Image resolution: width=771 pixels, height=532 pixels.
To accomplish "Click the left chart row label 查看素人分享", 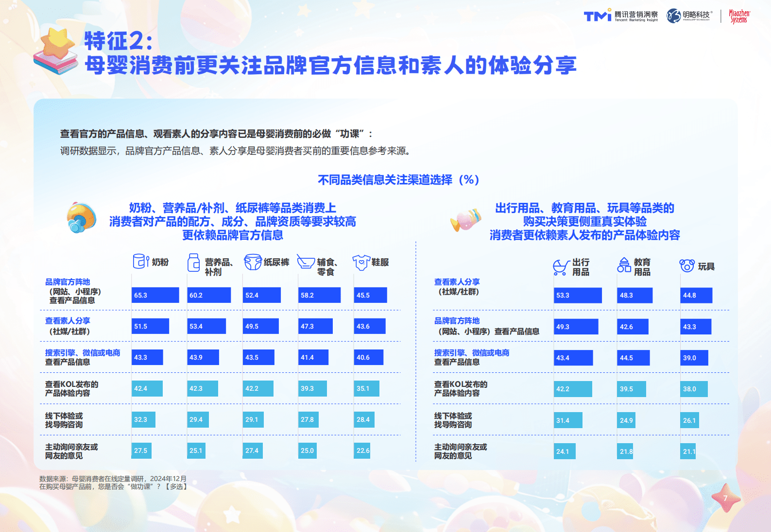I will (68, 321).
